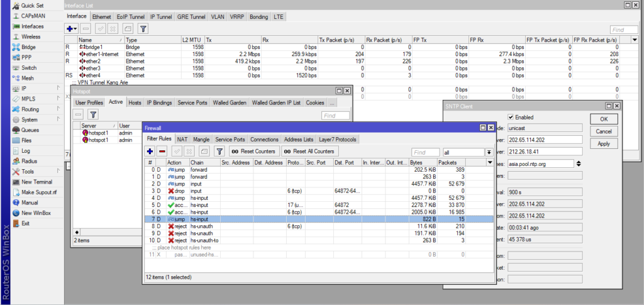This screenshot has width=644, height=305.
Task: Open Layer7 Protocols tab
Action: tap(338, 139)
